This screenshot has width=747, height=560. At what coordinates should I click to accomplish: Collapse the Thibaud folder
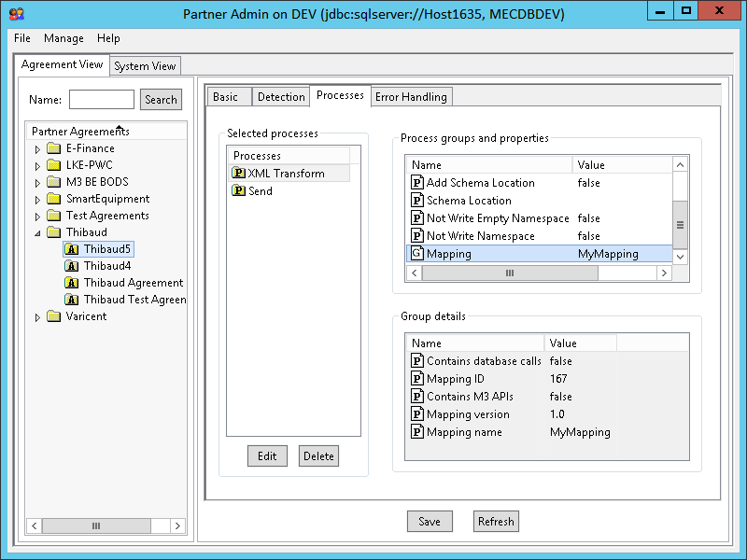pos(37,233)
